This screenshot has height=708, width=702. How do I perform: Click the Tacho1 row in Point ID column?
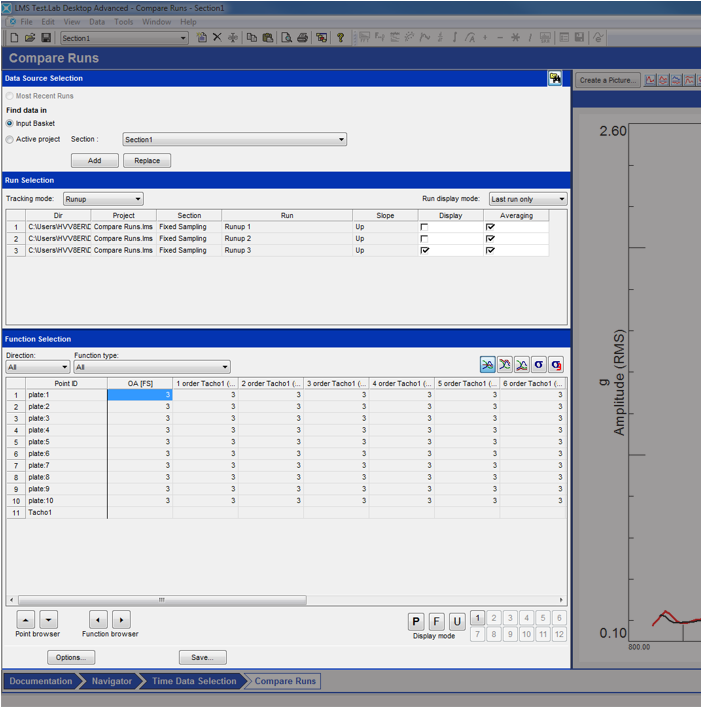66,512
